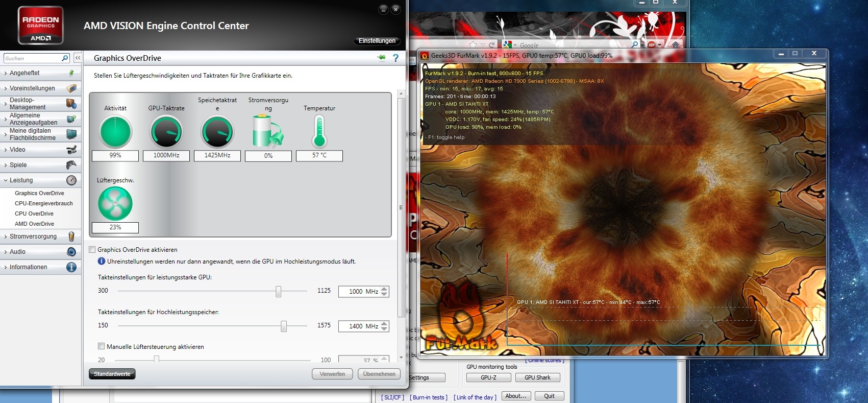Open Burn-in tests link
The image size is (868, 403).
coord(428,397)
